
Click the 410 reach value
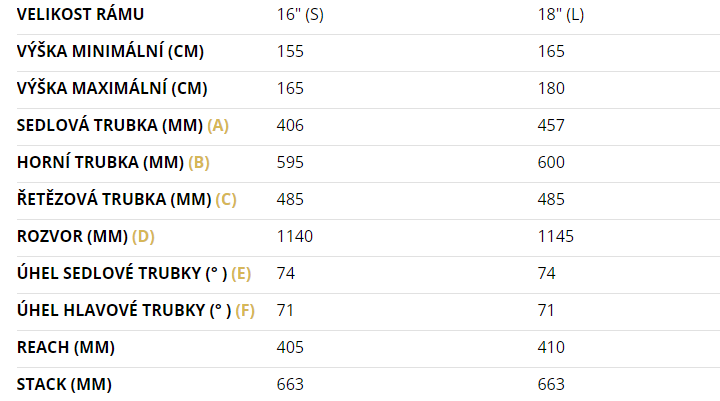tap(551, 348)
